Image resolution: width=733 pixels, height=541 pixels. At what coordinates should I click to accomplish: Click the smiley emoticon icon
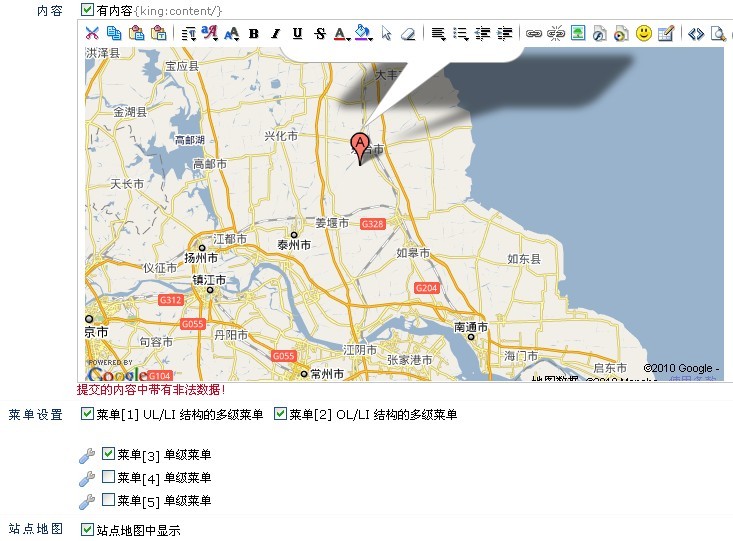[x=644, y=33]
